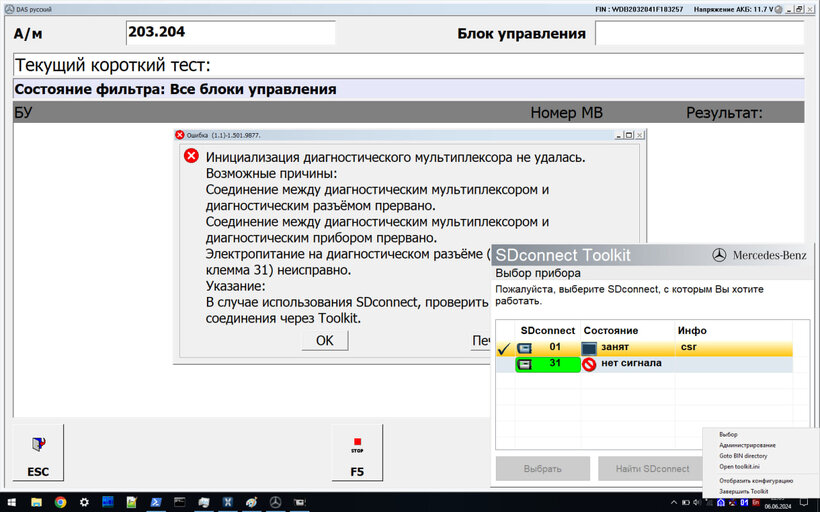This screenshot has height=512, width=820.
Task: Launch Google Chrome from taskbar
Action: (x=61, y=503)
